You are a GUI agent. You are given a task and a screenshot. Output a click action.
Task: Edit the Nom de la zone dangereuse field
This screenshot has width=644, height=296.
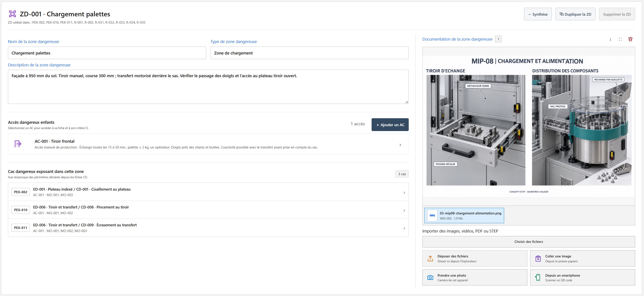(107, 53)
